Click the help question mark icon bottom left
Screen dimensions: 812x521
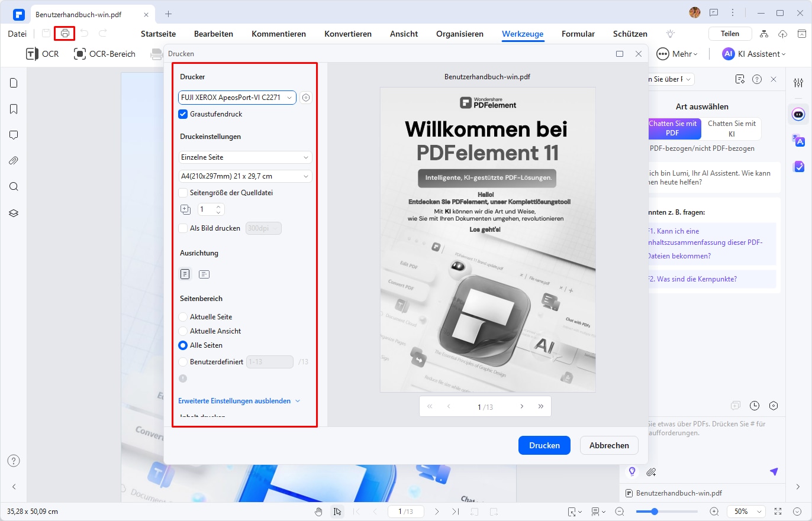[14, 461]
